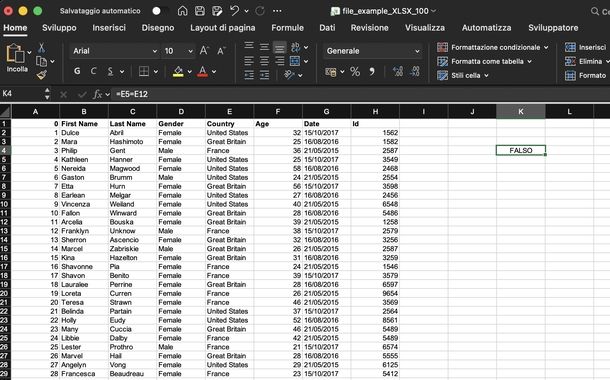Viewport: 610px width, 380px height.
Task: Click the Borders icon
Action: (x=144, y=71)
